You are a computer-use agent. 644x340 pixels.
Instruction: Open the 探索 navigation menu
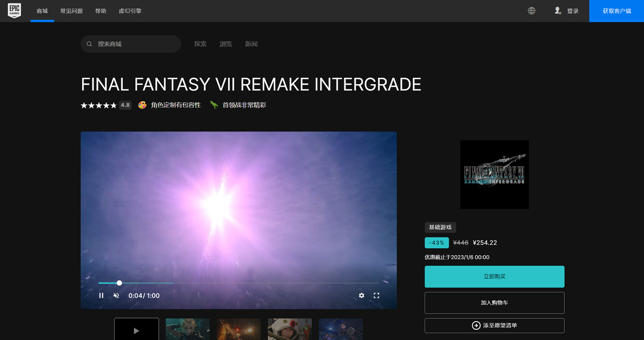(x=200, y=44)
